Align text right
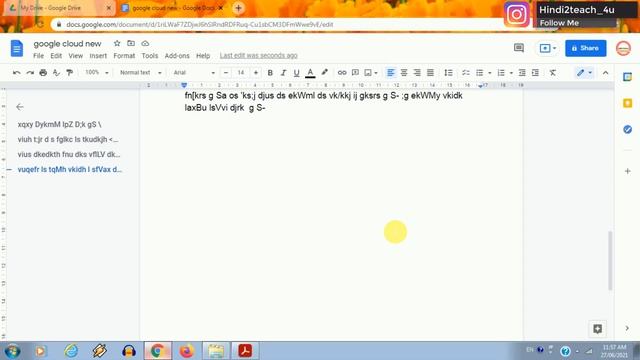The image size is (640, 360). click(x=417, y=73)
